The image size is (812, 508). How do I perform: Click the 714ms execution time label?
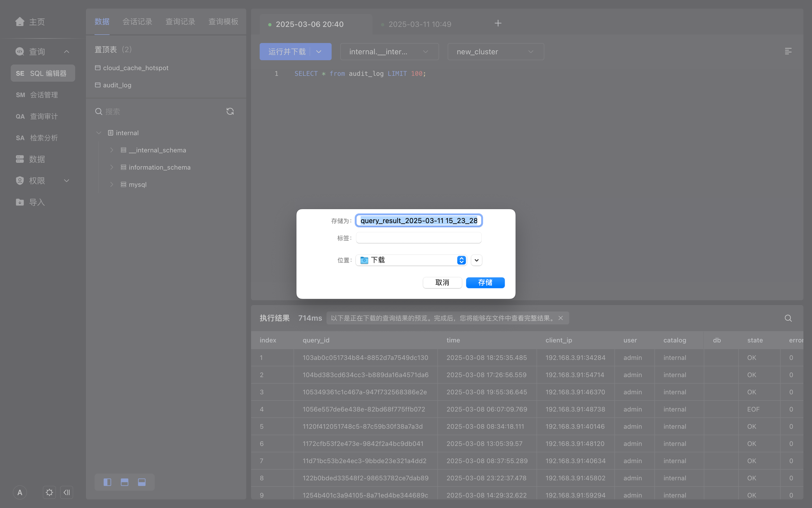point(310,318)
